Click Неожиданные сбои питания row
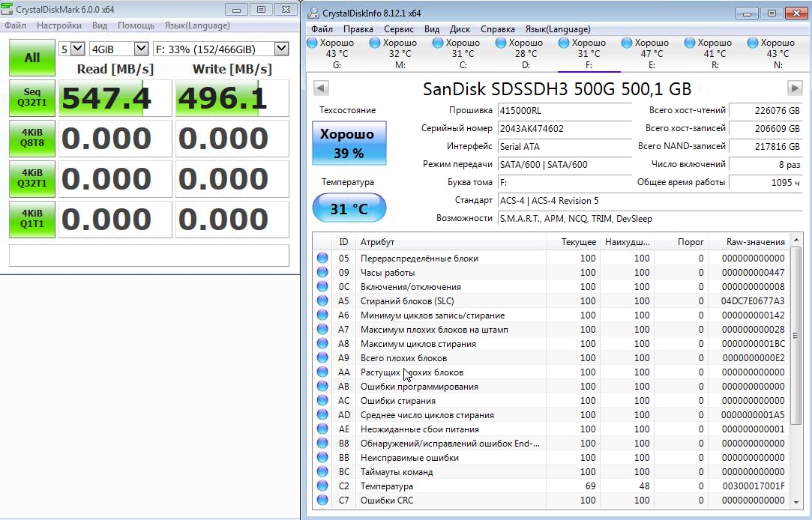This screenshot has height=520, width=812. 552,429
